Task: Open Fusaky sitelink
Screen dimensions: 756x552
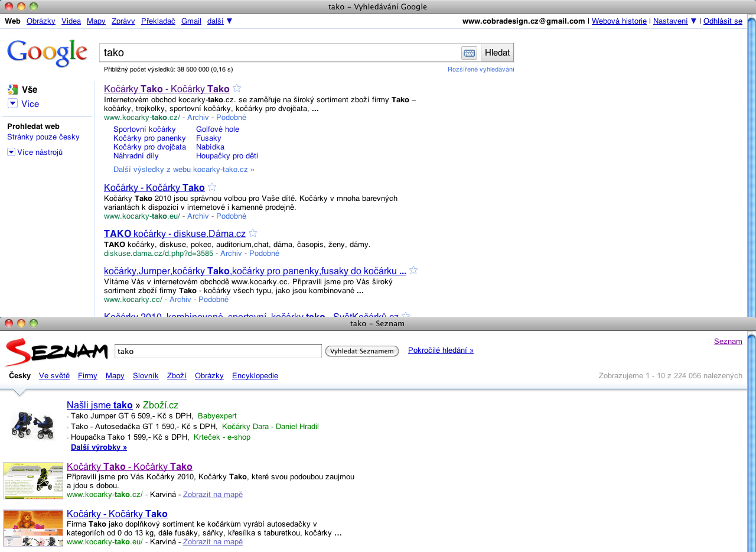Action: click(208, 138)
